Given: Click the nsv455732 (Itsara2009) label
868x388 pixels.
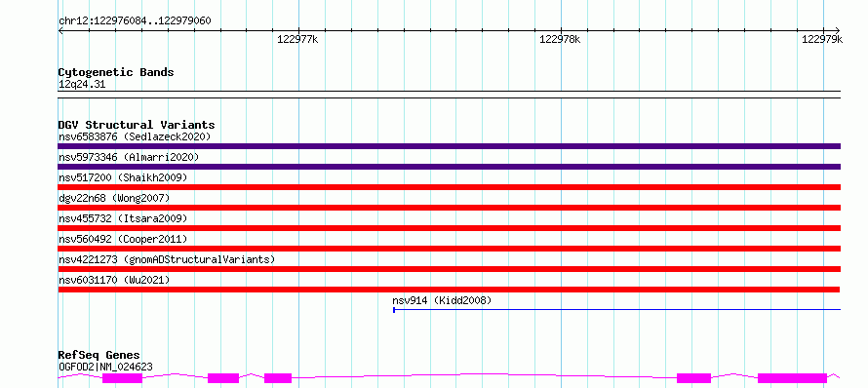Looking at the screenshot, I should coord(123,218).
